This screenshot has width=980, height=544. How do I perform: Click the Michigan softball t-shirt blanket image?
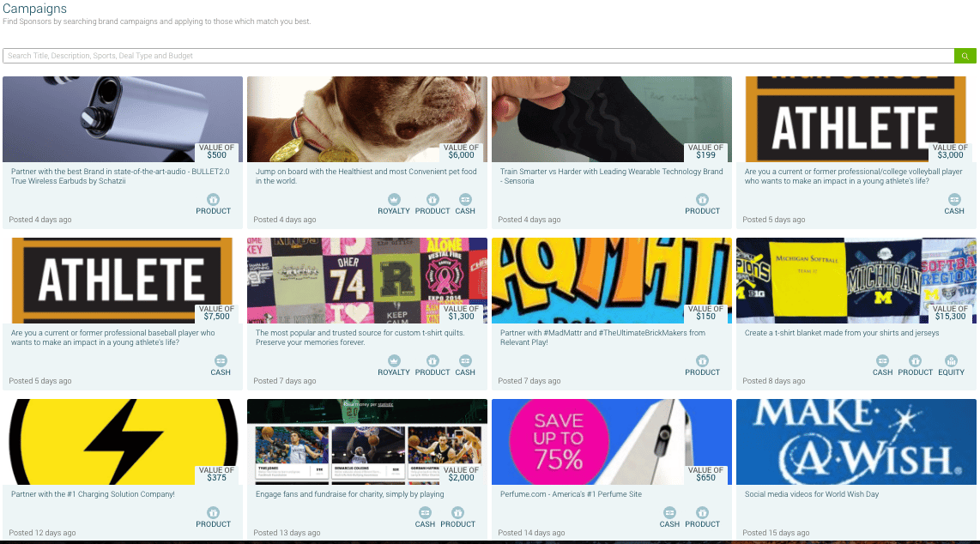point(855,281)
